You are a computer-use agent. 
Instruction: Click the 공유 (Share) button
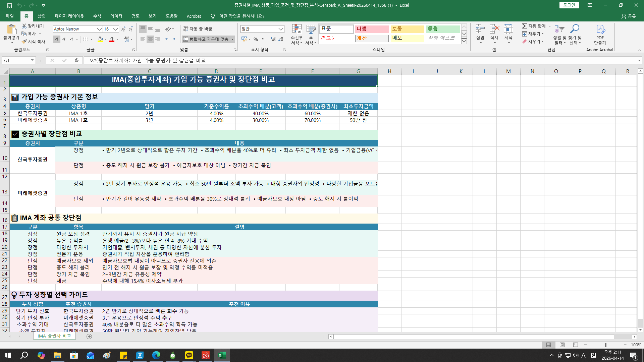629,16
